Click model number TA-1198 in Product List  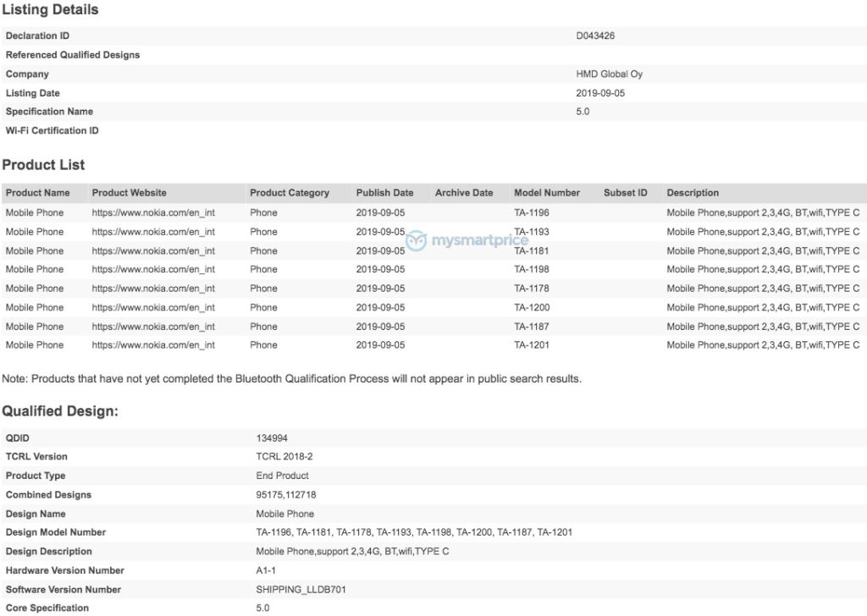(x=532, y=270)
